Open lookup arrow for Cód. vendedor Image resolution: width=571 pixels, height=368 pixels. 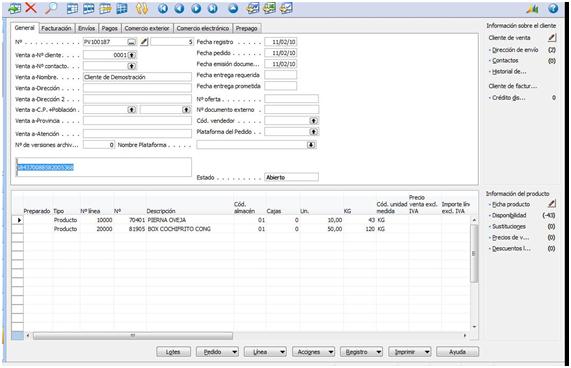[x=314, y=120]
